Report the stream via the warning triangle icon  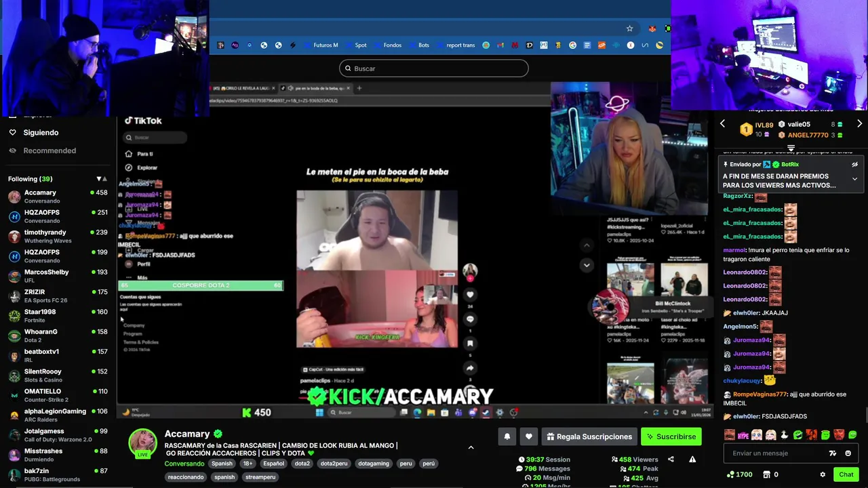[692, 460]
